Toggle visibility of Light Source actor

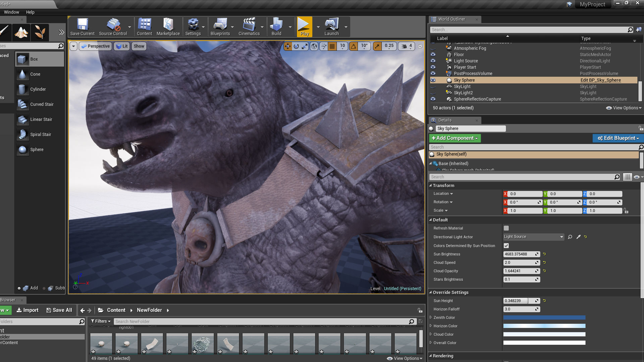coord(433,61)
